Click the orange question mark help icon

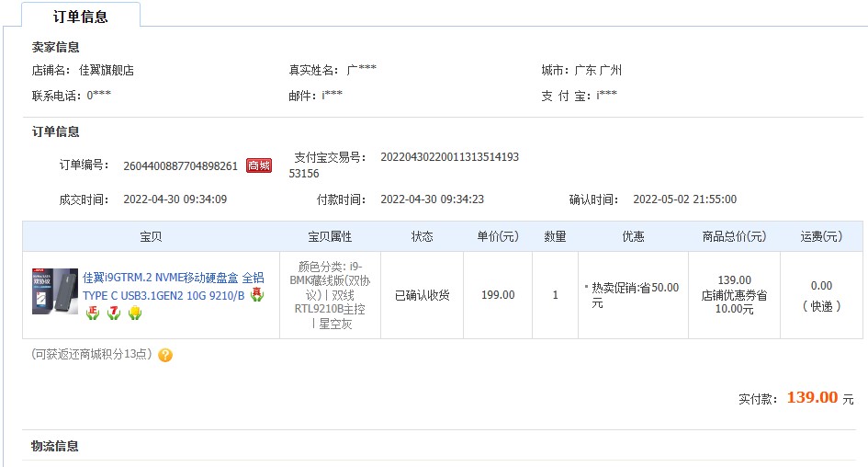(x=165, y=355)
